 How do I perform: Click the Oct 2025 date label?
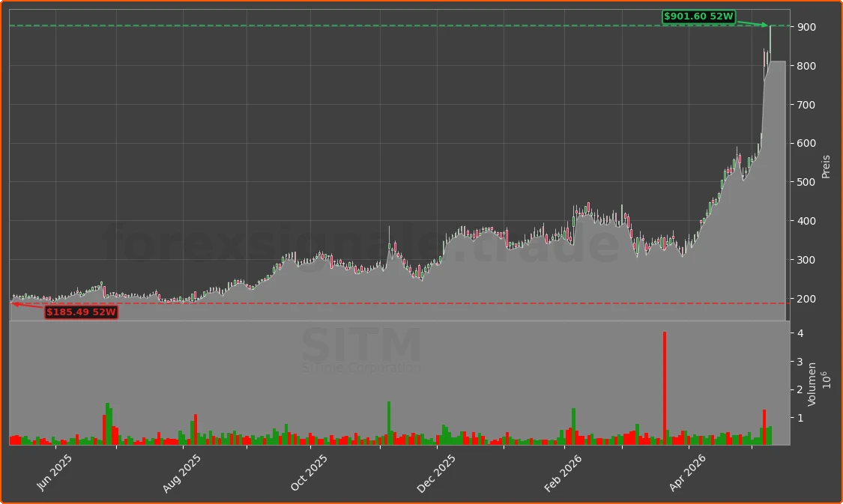point(308,473)
